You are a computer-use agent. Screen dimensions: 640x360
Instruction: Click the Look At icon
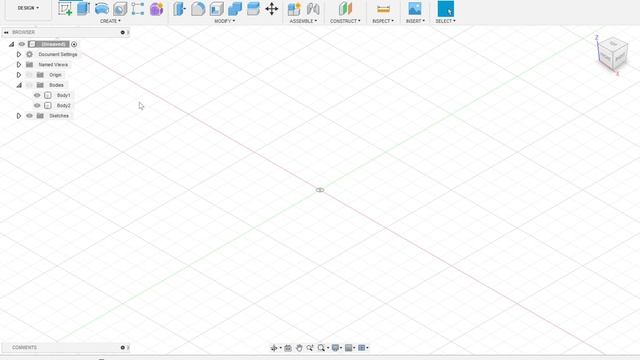[288, 348]
